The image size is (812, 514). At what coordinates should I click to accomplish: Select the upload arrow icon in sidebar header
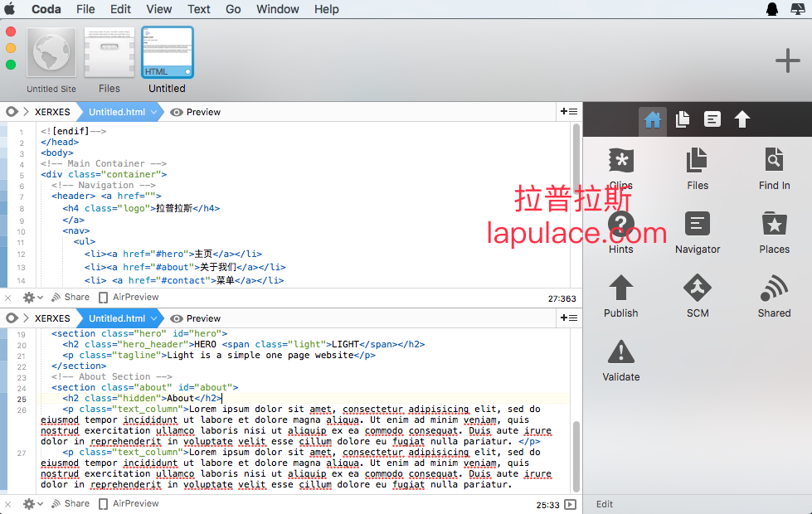(x=741, y=119)
